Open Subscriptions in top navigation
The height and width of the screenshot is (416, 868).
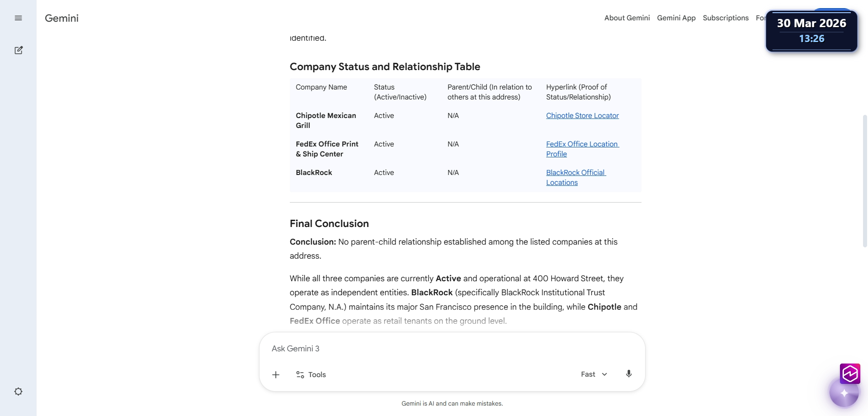726,18
